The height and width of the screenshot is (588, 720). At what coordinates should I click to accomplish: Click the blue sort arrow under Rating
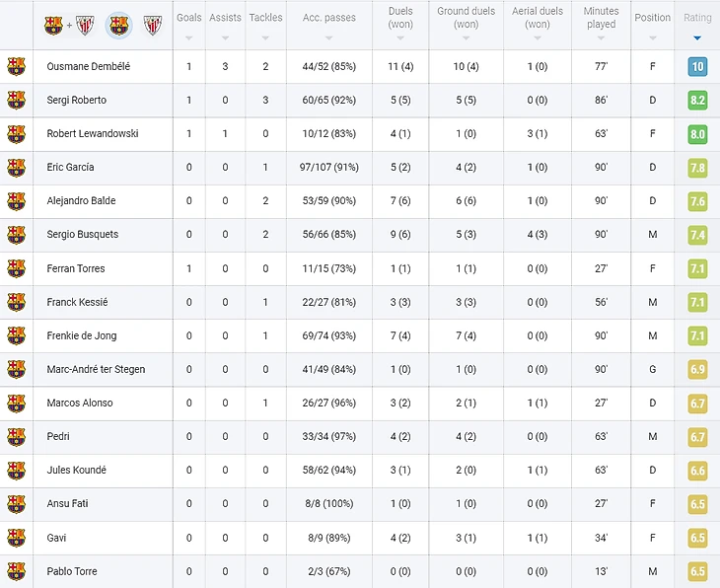tap(697, 38)
